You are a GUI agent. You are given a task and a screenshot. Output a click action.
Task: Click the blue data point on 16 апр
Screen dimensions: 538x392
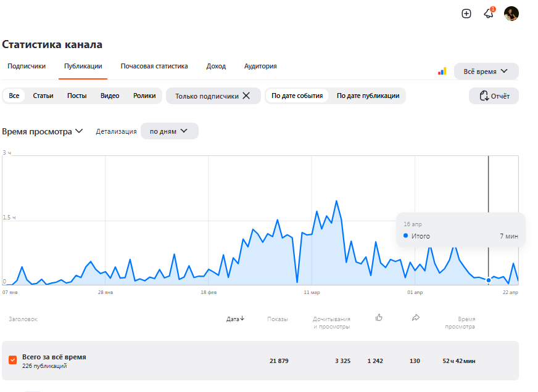coord(489,280)
